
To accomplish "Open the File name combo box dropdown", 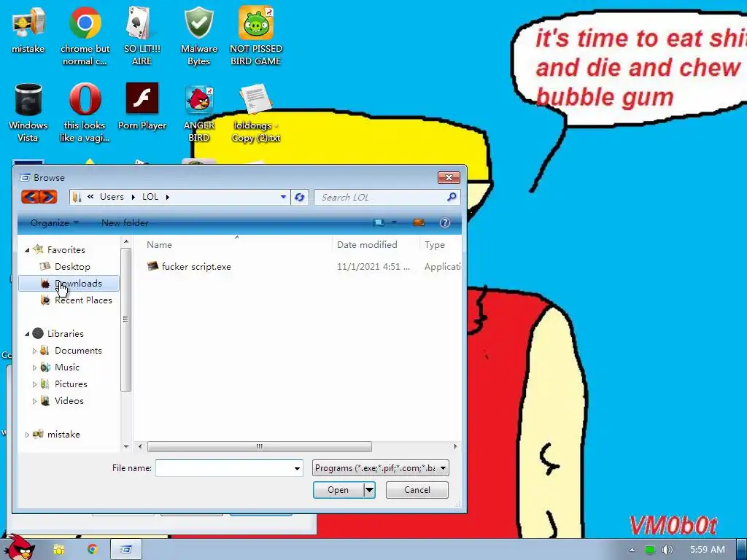I will coord(297,468).
